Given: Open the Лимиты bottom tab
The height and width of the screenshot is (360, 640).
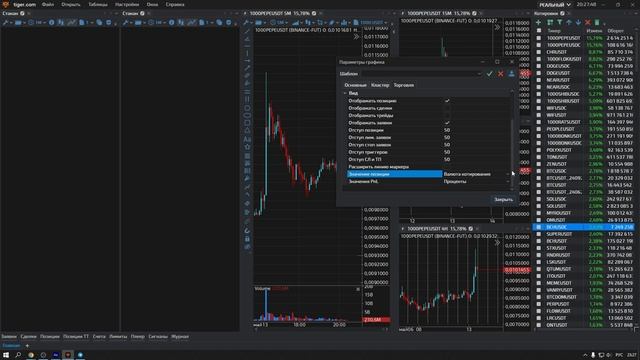Looking at the screenshot, I should tap(118, 337).
